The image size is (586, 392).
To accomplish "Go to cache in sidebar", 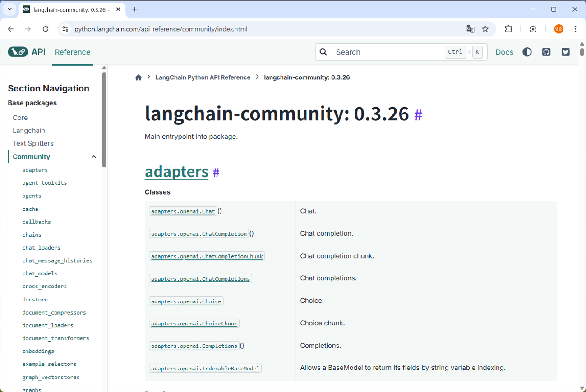I will coord(30,209).
